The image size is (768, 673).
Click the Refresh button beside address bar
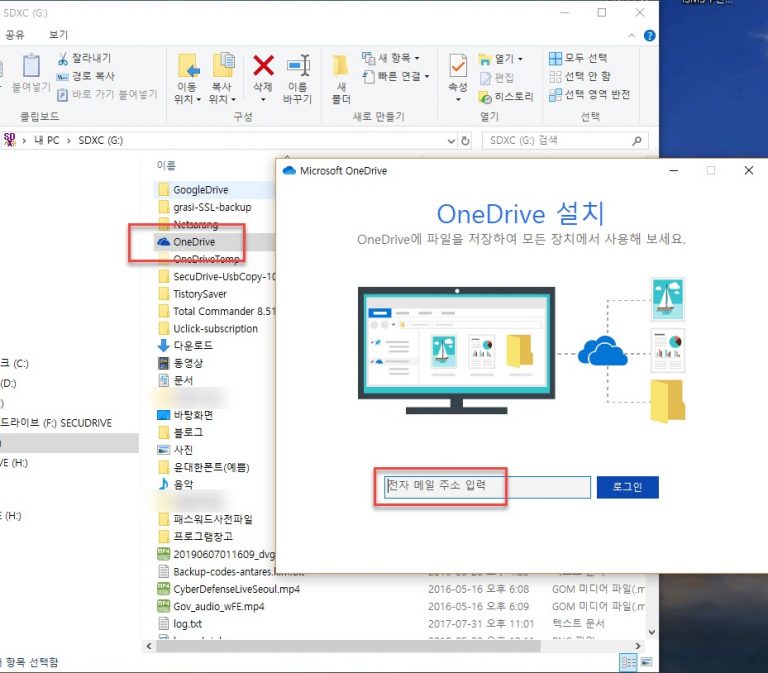pyautogui.click(x=465, y=141)
